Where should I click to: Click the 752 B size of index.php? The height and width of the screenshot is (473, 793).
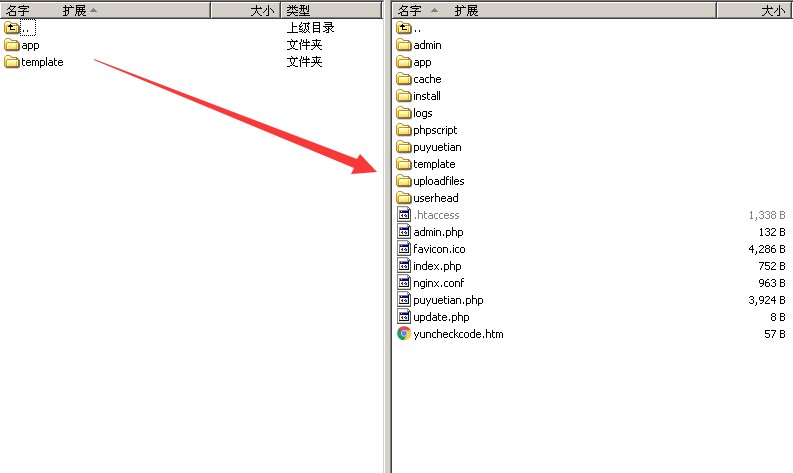(772, 266)
